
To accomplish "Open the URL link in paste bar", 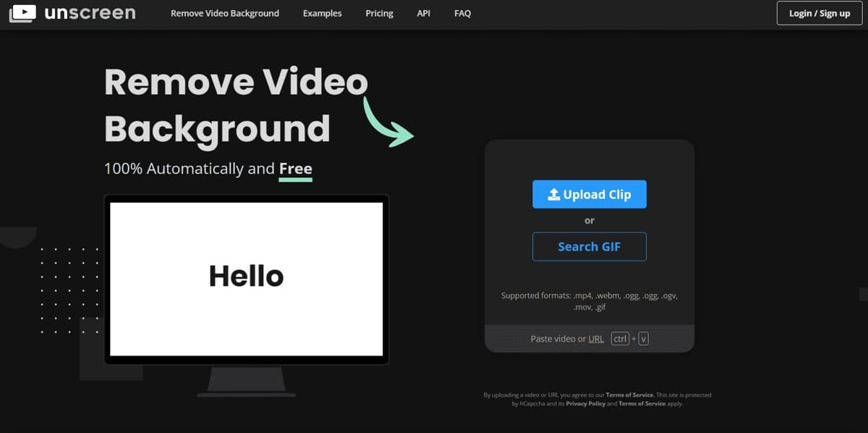I will click(596, 339).
